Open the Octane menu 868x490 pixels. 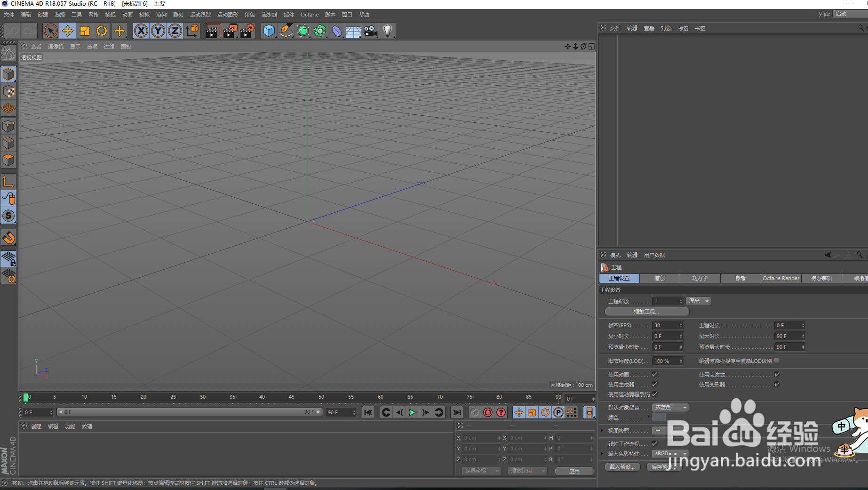click(310, 15)
